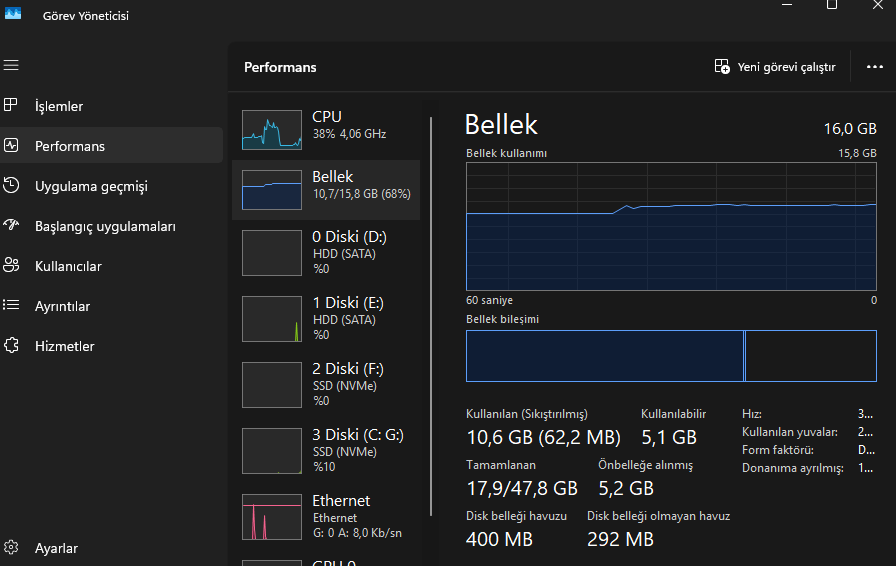The width and height of the screenshot is (896, 566).
Task: Click the Yeni görevi çalıştır icon
Action: point(722,66)
